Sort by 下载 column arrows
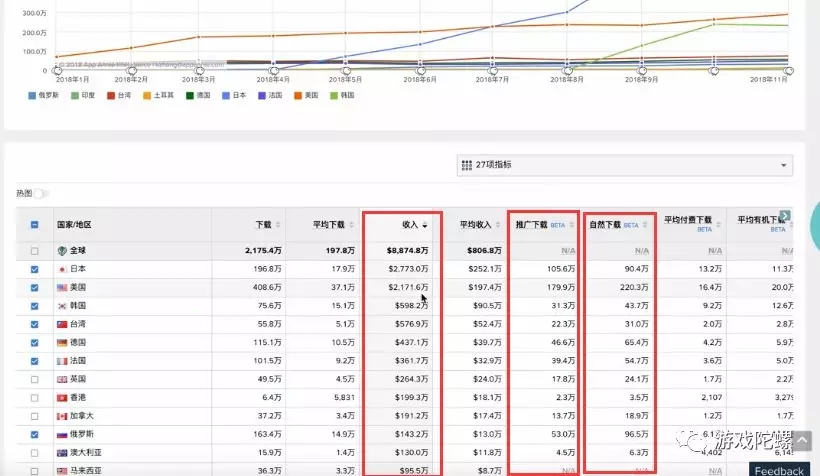Image resolution: width=820 pixels, height=476 pixels. [278, 225]
